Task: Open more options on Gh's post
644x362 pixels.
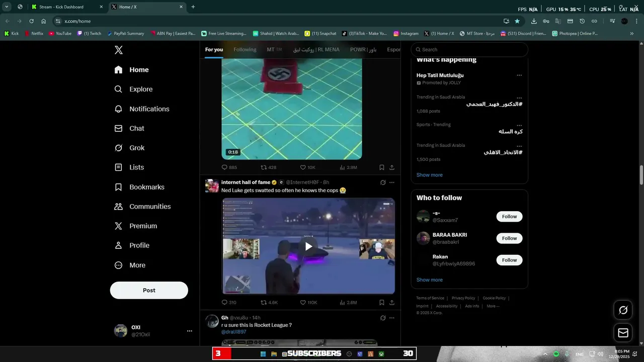Action: (x=392, y=318)
